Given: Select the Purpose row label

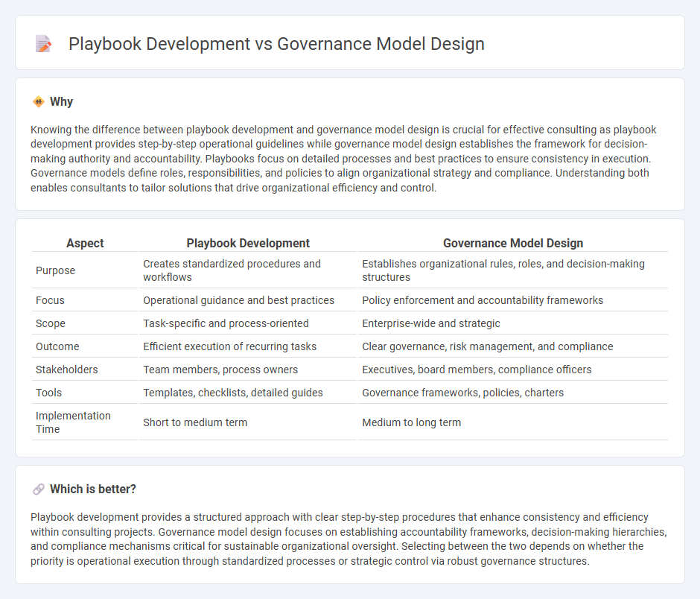Looking at the screenshot, I should [55, 270].
